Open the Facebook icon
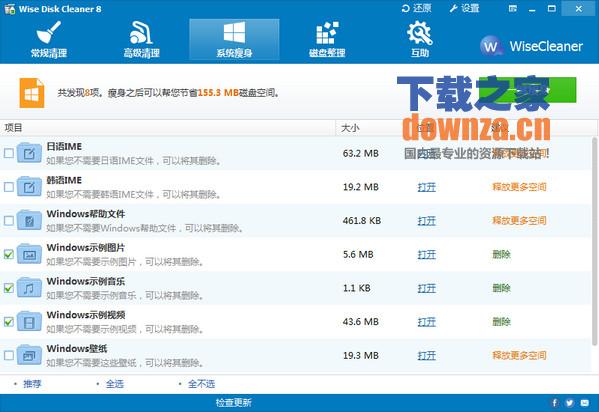The image size is (599, 412). [554, 402]
